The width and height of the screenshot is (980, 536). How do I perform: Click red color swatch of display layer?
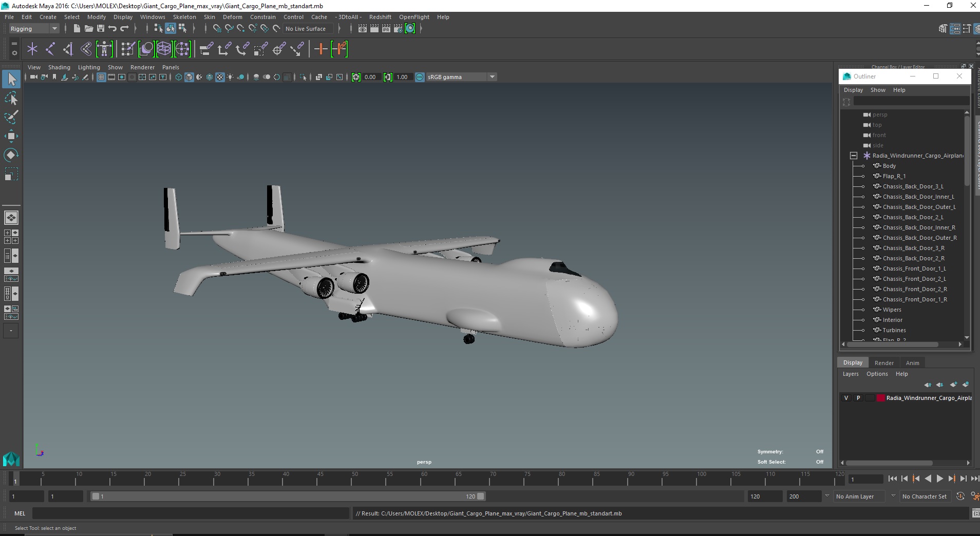pyautogui.click(x=880, y=398)
